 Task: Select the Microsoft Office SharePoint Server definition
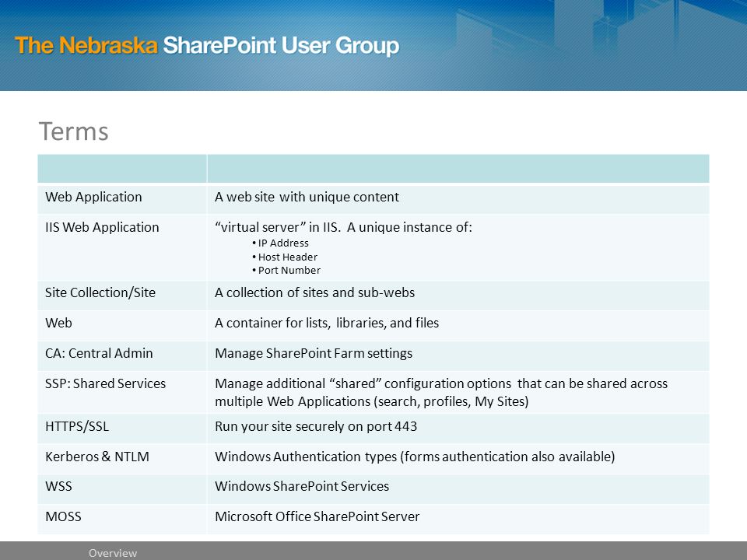coord(317,516)
